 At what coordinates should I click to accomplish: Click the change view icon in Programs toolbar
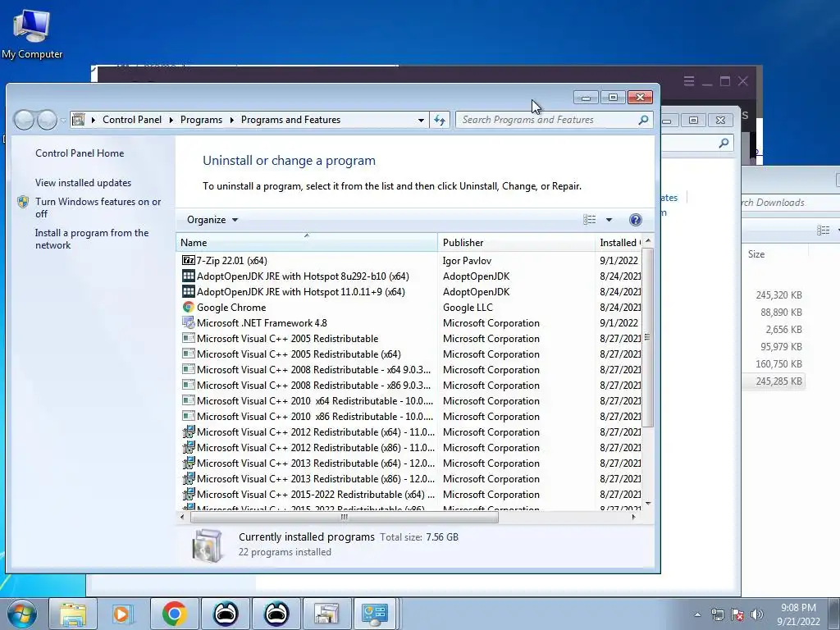[589, 220]
